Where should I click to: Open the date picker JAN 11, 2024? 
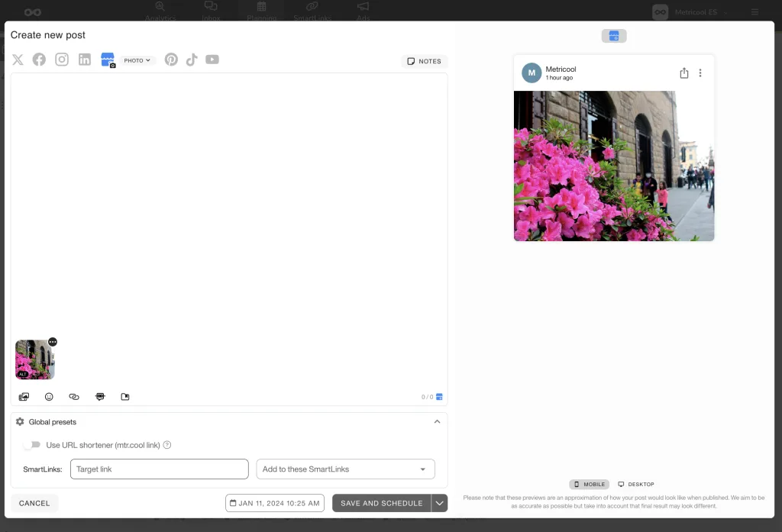(x=275, y=503)
